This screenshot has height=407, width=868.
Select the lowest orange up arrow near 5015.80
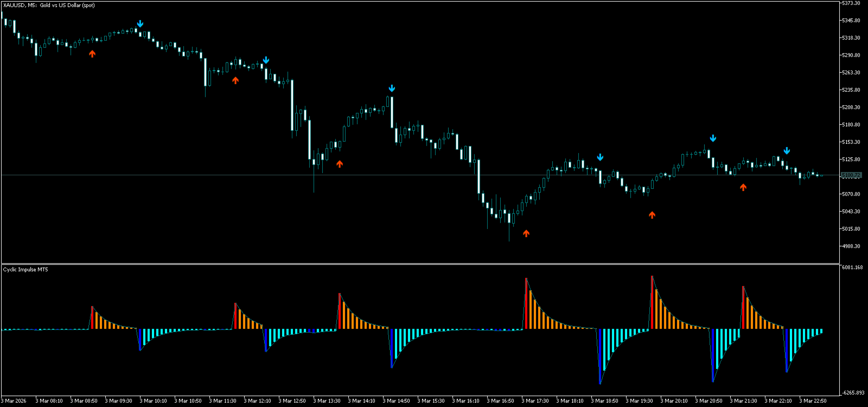526,233
